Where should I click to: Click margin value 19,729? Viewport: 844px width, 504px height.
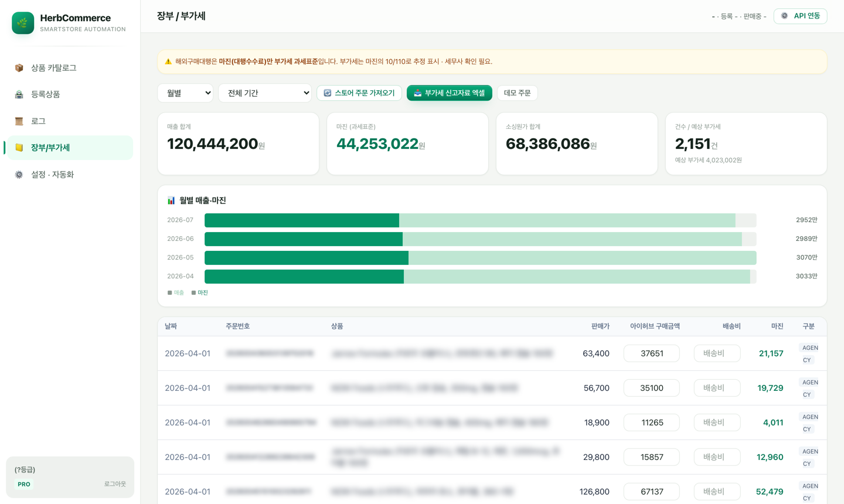click(x=770, y=388)
